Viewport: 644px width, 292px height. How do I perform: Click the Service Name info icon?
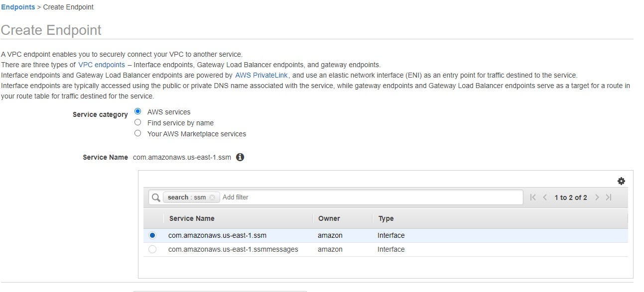coord(240,157)
